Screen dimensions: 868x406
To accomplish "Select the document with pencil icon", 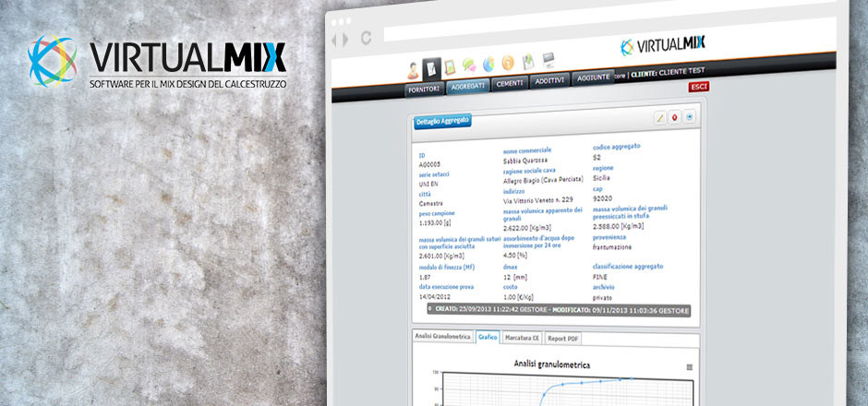I will [432, 68].
